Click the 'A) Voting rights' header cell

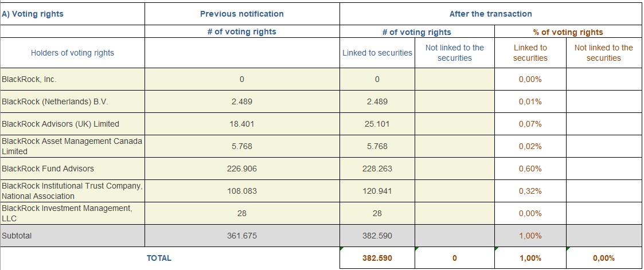(33, 14)
